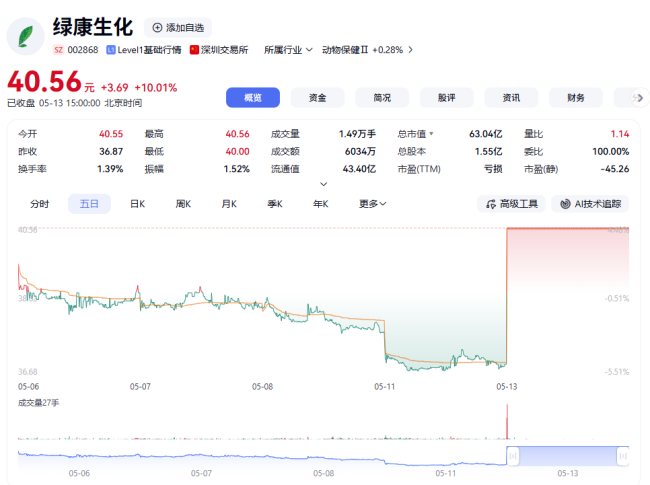
Task: Switch chart to 月K
Action: [229, 204]
